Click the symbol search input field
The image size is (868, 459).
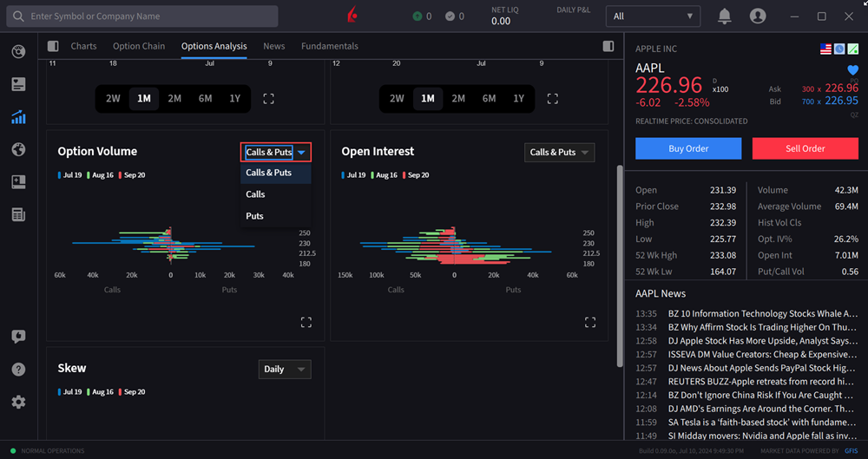[142, 16]
